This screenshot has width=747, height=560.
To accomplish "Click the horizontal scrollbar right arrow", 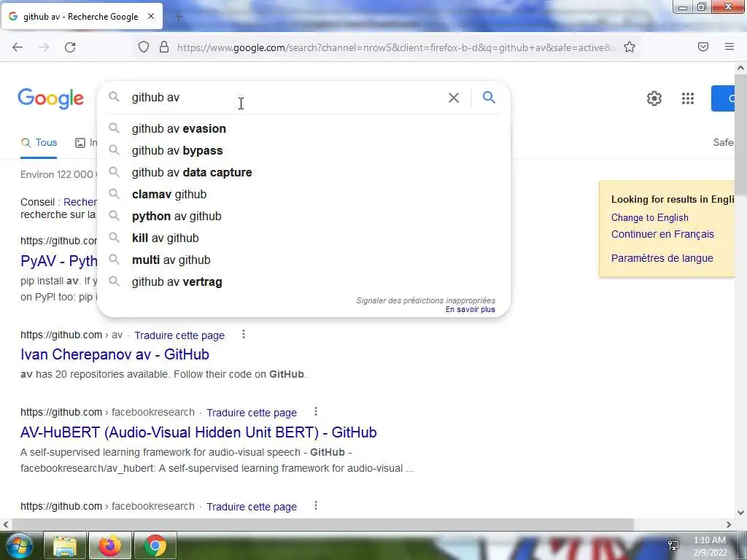I will [x=729, y=525].
